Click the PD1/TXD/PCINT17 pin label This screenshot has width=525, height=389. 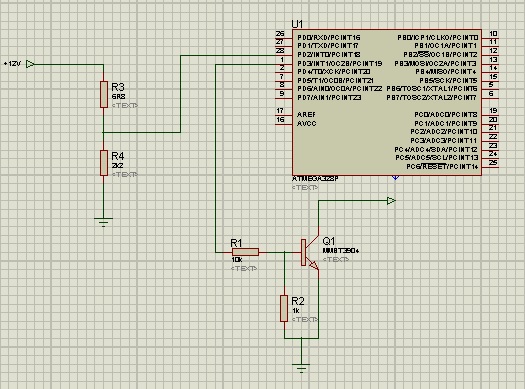coord(328,46)
